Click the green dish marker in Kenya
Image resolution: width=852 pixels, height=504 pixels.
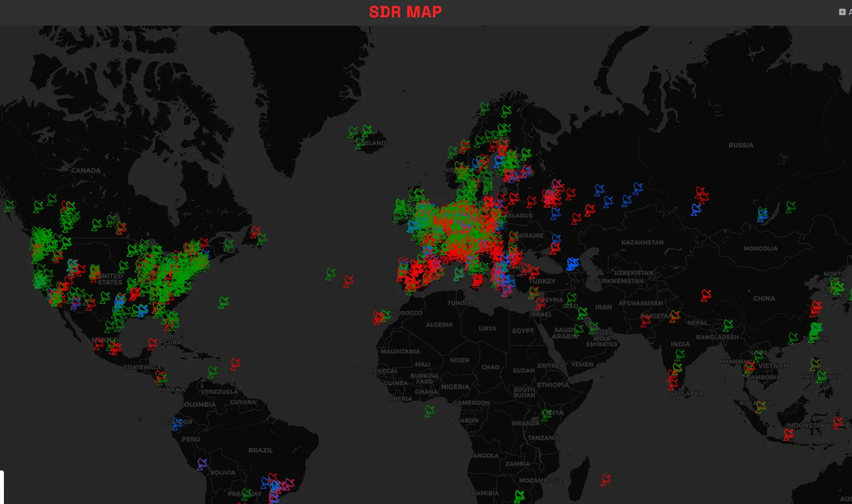546,414
